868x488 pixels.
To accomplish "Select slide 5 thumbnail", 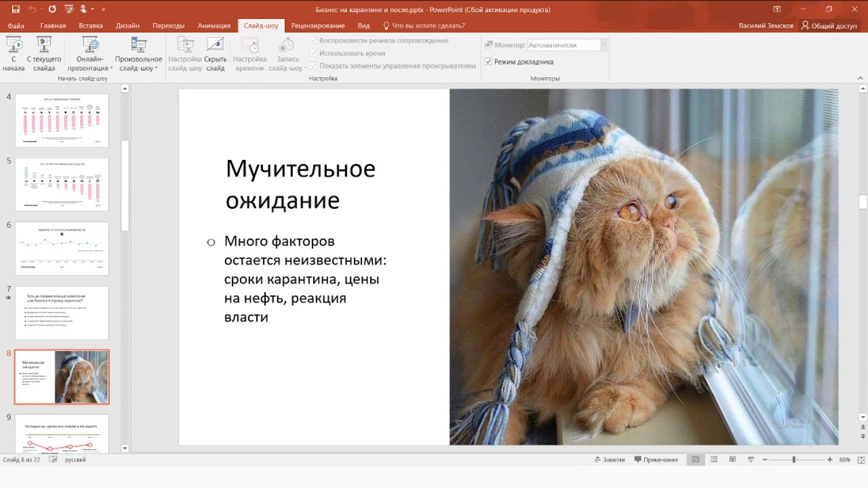I will coord(62,184).
